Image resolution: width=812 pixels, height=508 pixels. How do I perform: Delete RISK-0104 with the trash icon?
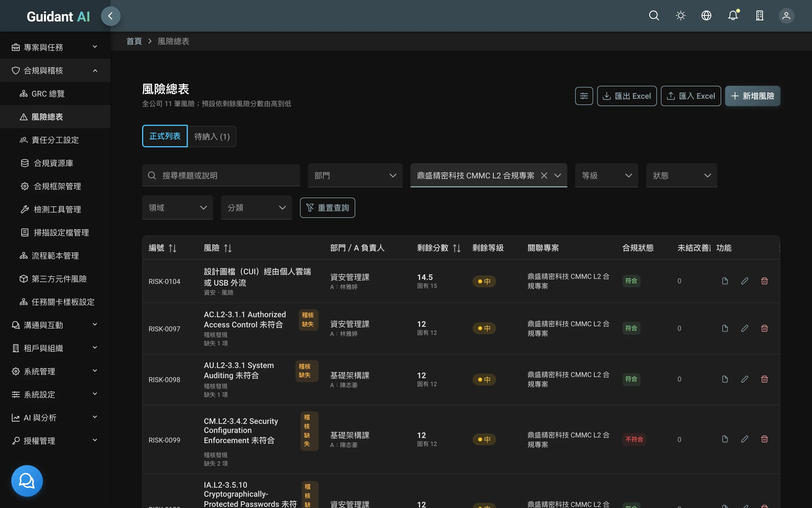(x=764, y=281)
